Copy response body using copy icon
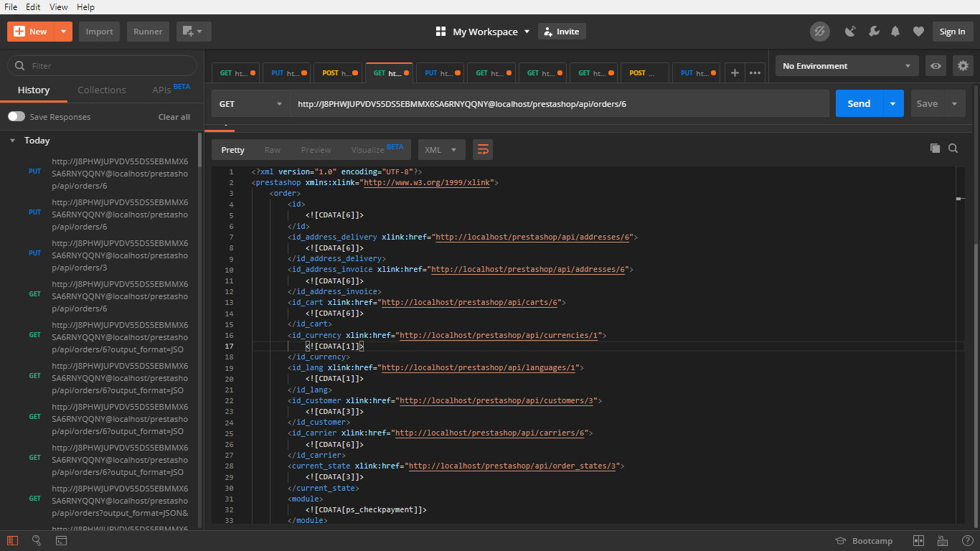The height and width of the screenshot is (551, 980). tap(935, 148)
